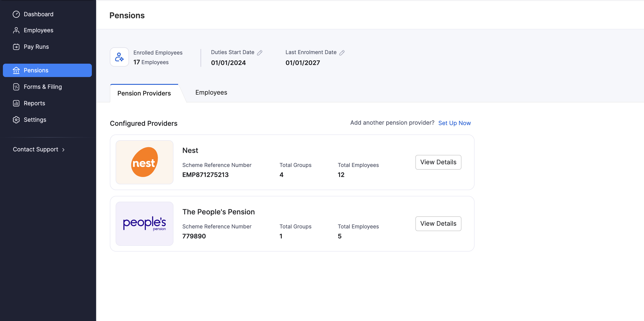
Task: Edit the Last Enrolment Date pencil icon
Action: pos(342,53)
